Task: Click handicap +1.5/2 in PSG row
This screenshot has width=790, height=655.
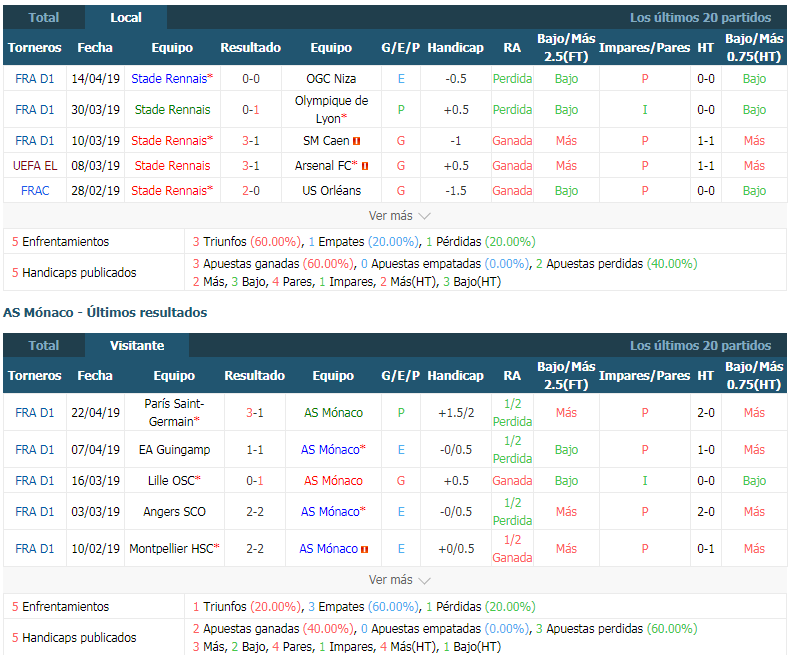Action: tap(456, 413)
